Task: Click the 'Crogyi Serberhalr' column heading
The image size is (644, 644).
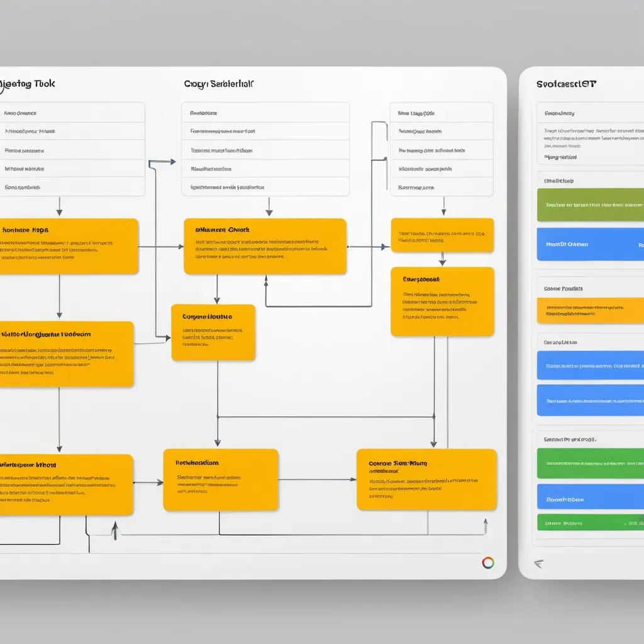Action: 219,84
